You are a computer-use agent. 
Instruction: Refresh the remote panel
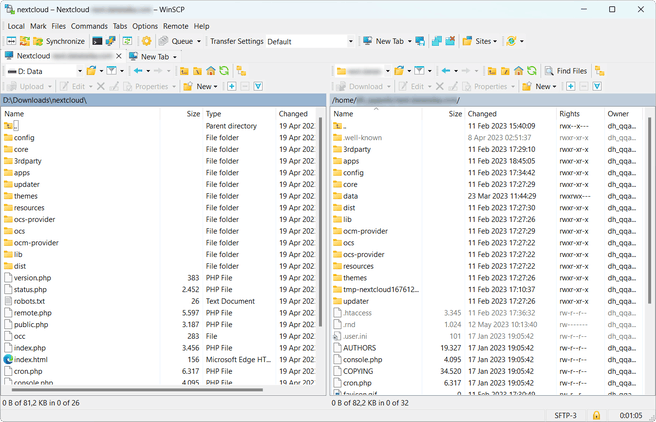pos(532,71)
